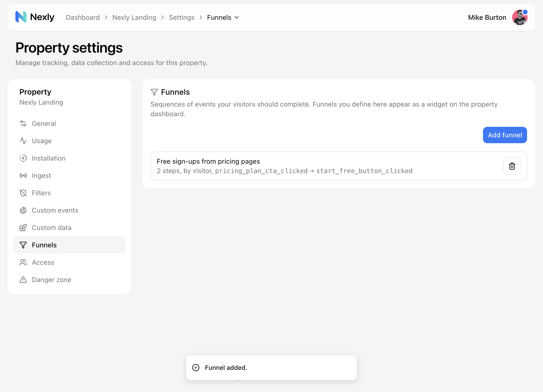Open Mike Burton's avatar menu

520,17
